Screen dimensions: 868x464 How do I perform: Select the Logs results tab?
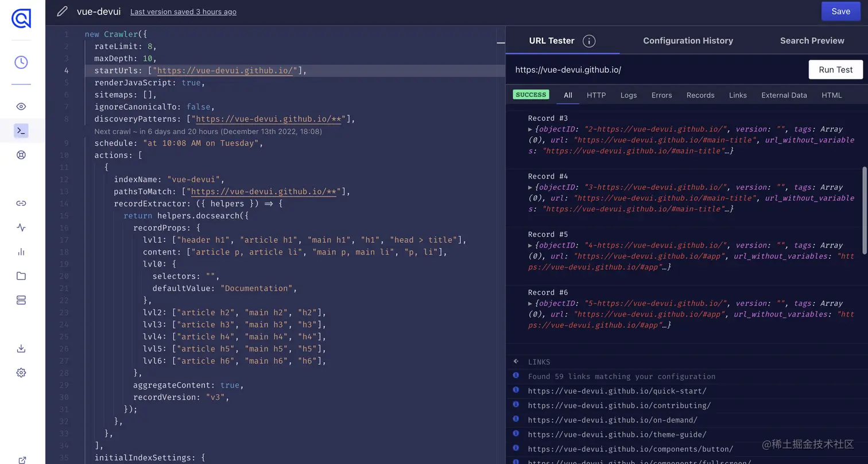(628, 95)
